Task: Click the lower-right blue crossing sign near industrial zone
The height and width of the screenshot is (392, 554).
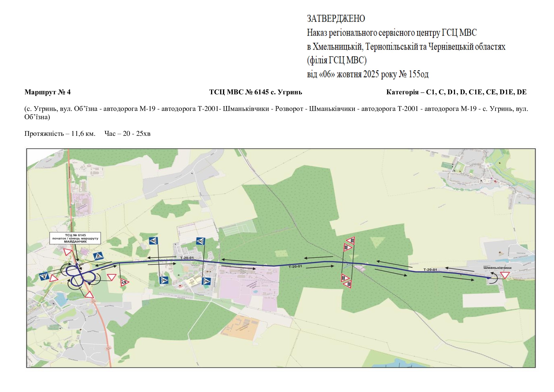Action: point(207,281)
